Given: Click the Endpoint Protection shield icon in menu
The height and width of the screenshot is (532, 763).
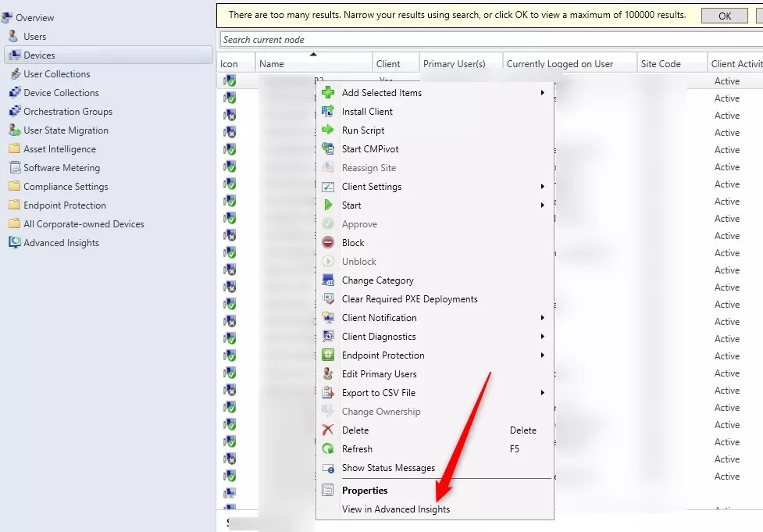Looking at the screenshot, I should 328,355.
